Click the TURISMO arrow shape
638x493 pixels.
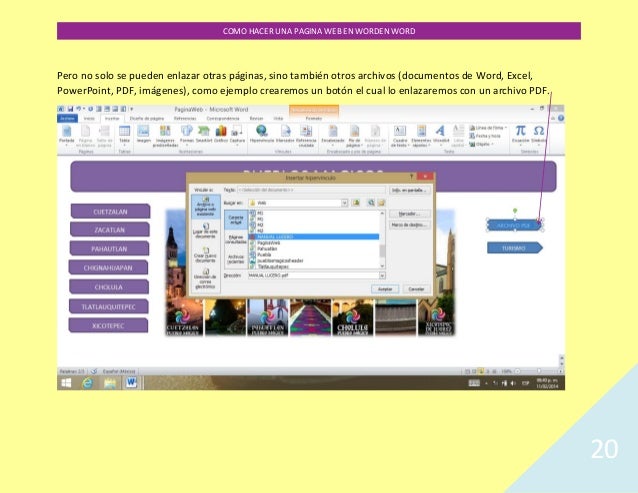[515, 248]
